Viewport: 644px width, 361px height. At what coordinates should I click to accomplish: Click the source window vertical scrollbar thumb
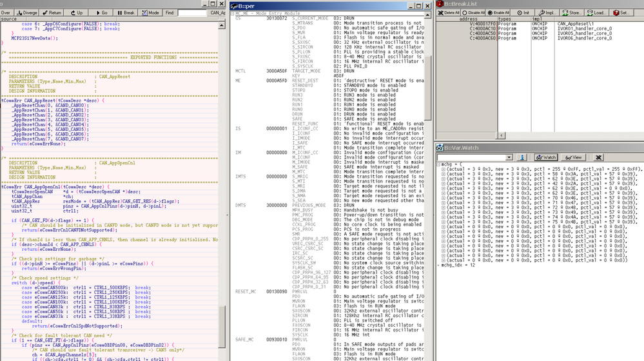(x=221, y=327)
